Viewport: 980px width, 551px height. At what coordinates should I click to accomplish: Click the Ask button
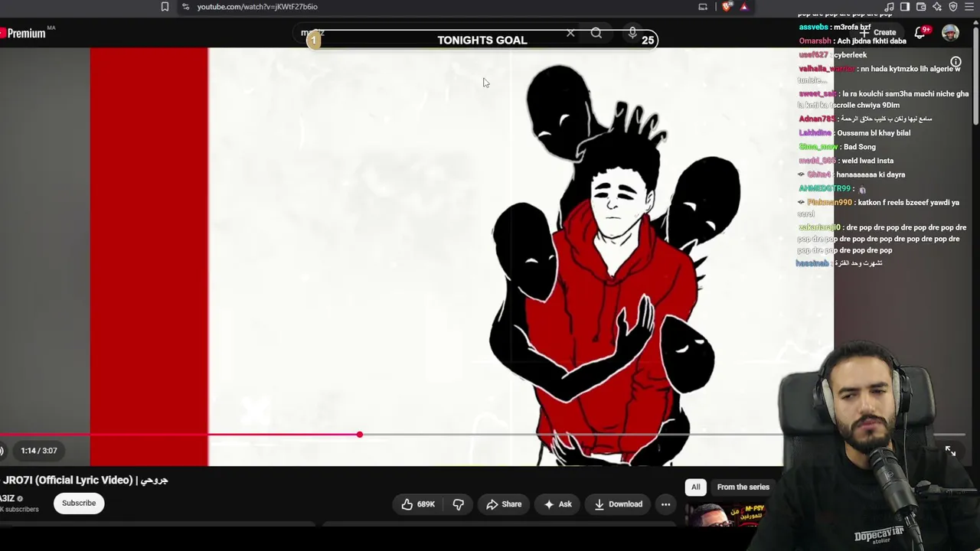pyautogui.click(x=557, y=504)
